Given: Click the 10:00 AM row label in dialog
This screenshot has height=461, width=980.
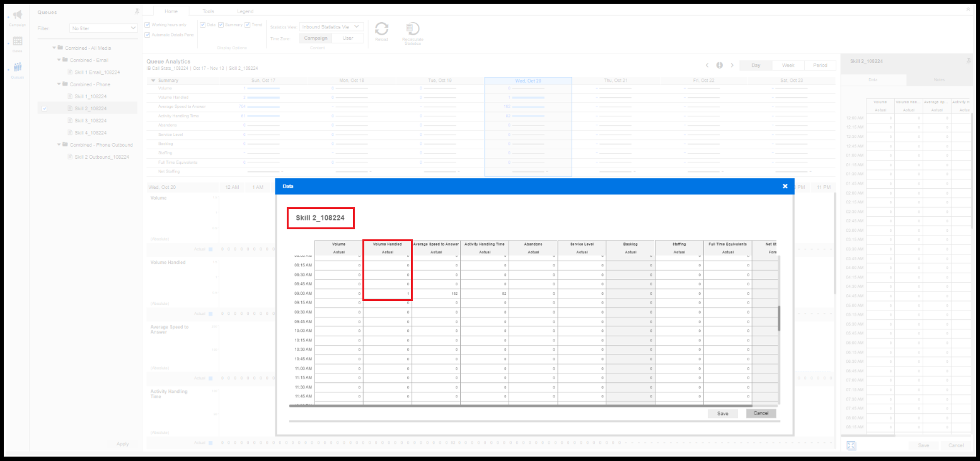Looking at the screenshot, I should coord(303,331).
